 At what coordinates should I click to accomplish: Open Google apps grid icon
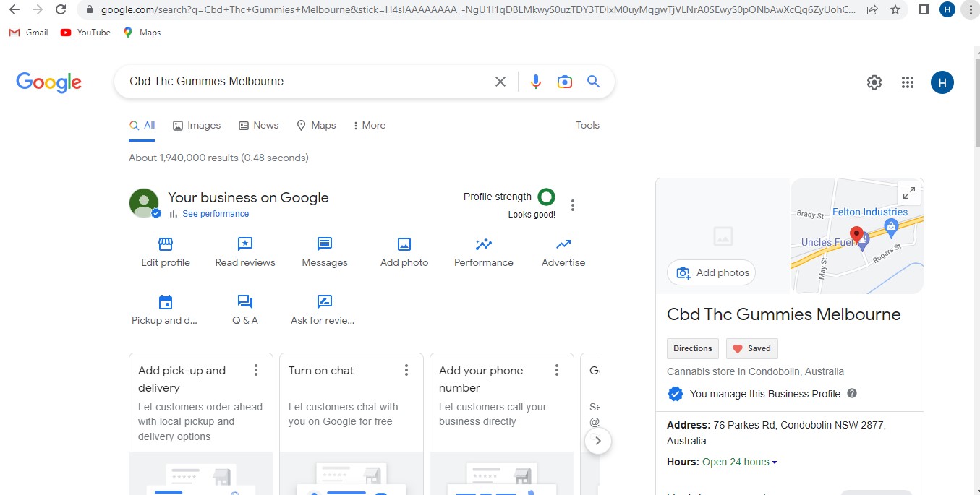point(908,82)
